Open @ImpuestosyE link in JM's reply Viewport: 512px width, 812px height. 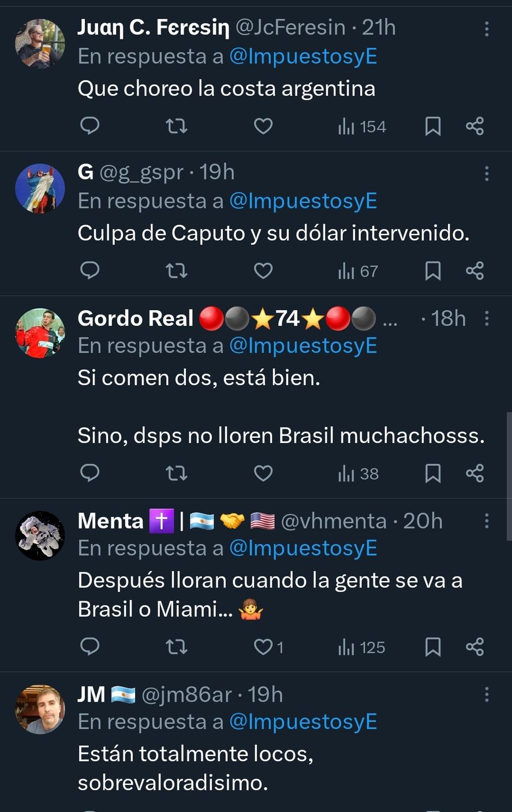tap(303, 722)
